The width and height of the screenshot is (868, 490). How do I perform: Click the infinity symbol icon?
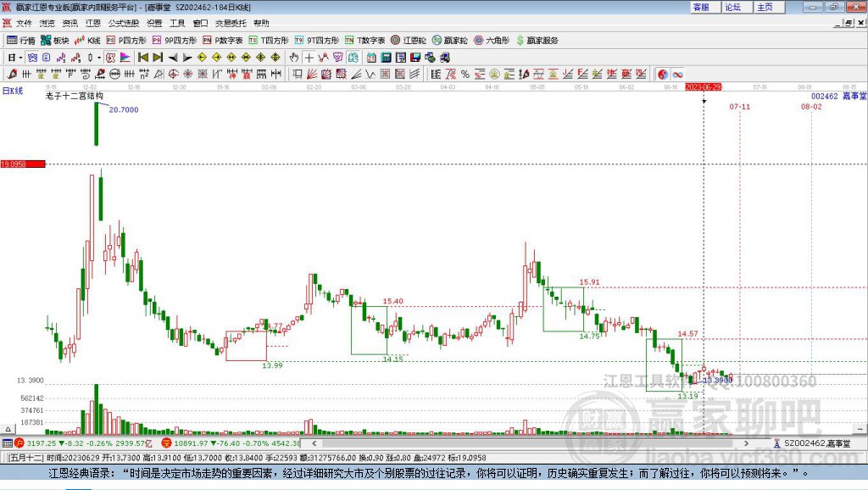tap(678, 75)
